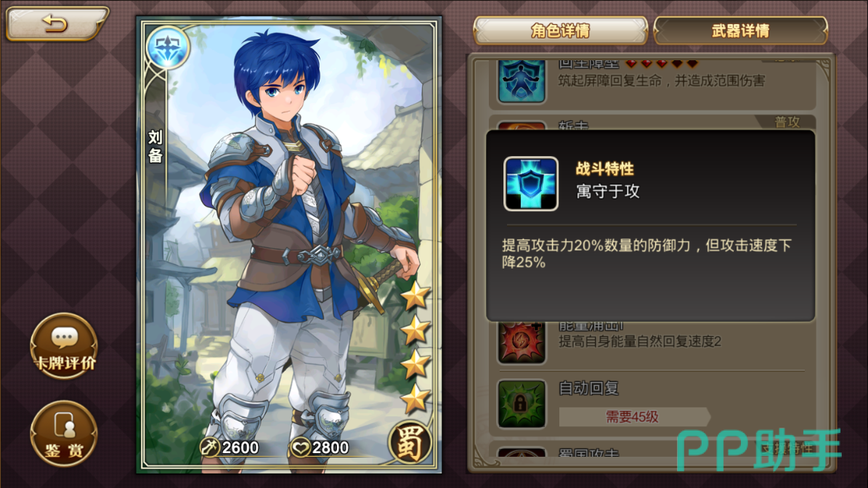The image size is (868, 488).
Task: Open the 鉴赏 appreciation view
Action: (64, 434)
